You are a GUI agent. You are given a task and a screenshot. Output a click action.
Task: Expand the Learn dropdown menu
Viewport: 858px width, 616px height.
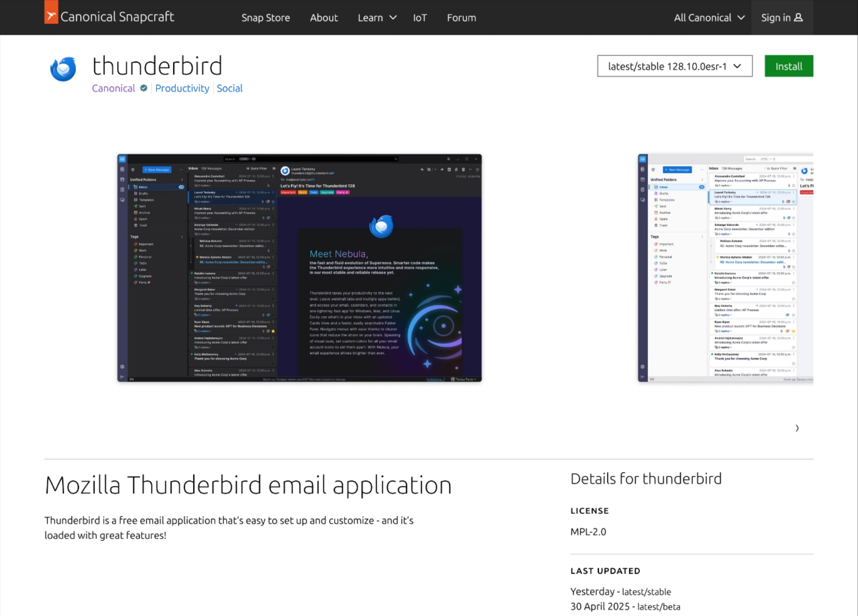pos(377,18)
